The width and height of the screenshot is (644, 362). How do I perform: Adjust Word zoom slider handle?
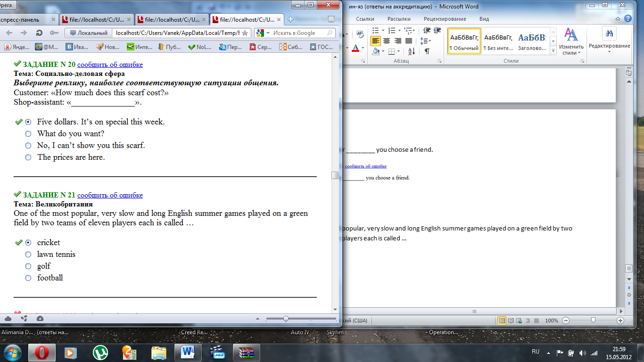point(593,321)
